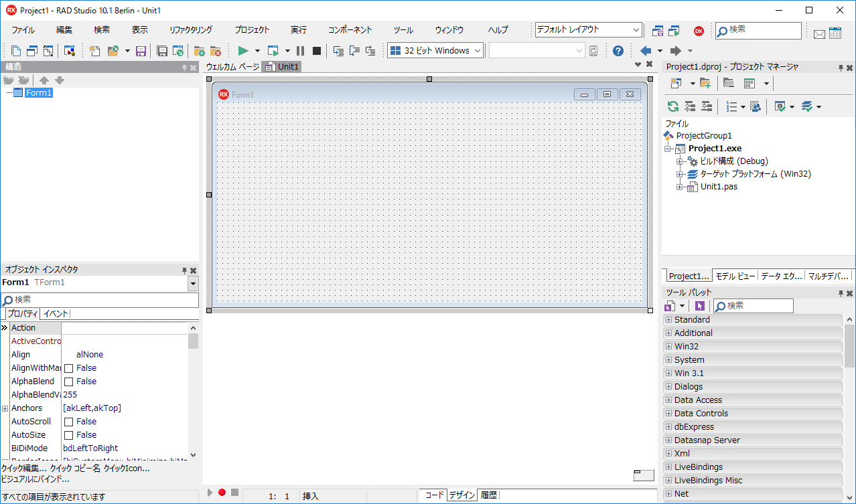Click the Save desktop layout icon

658,31
